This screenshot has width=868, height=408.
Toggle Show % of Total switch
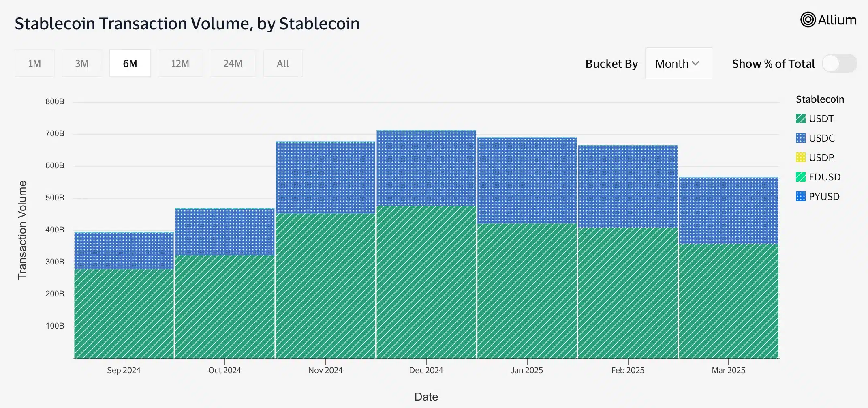[839, 64]
